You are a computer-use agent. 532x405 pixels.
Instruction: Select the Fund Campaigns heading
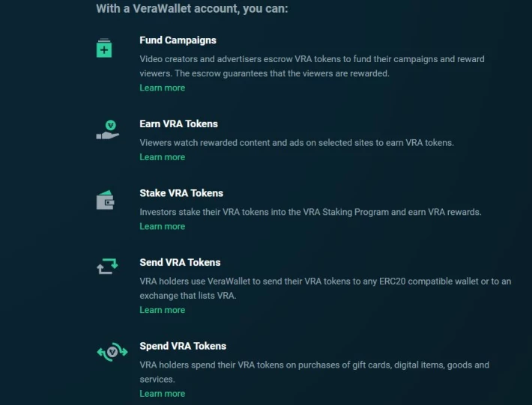[x=178, y=40]
